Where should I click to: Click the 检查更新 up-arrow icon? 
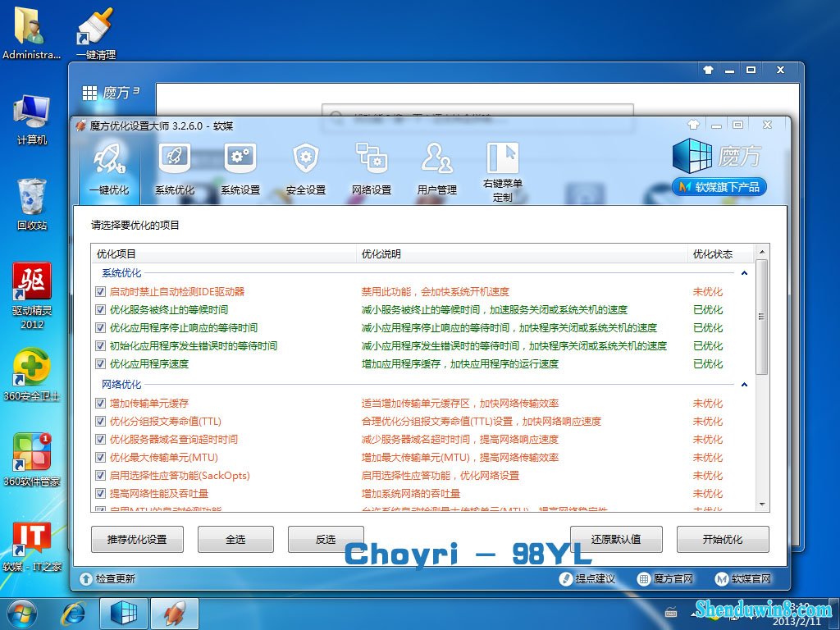85,579
